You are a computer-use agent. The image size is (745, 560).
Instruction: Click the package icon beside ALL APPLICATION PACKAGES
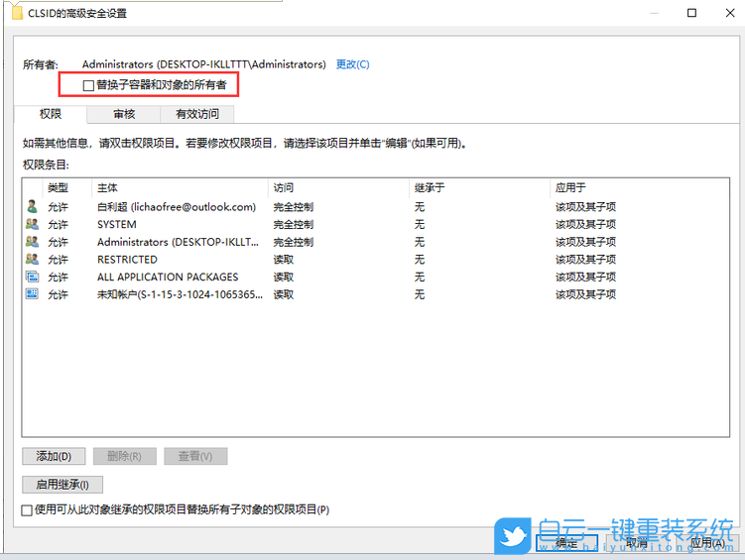32,277
